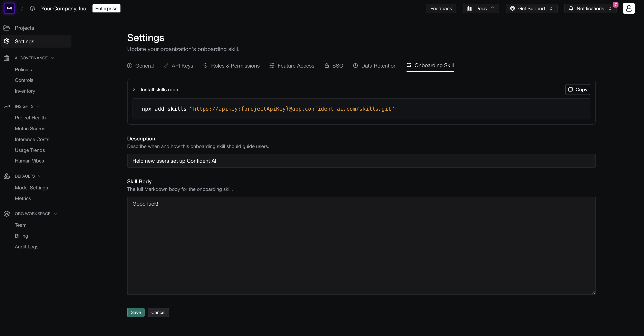
Task: Open the Docs dropdown arrows
Action: (492, 9)
